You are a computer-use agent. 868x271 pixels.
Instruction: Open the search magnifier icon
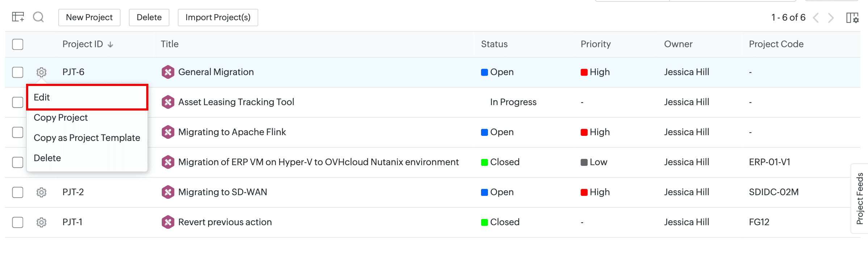pyautogui.click(x=38, y=17)
